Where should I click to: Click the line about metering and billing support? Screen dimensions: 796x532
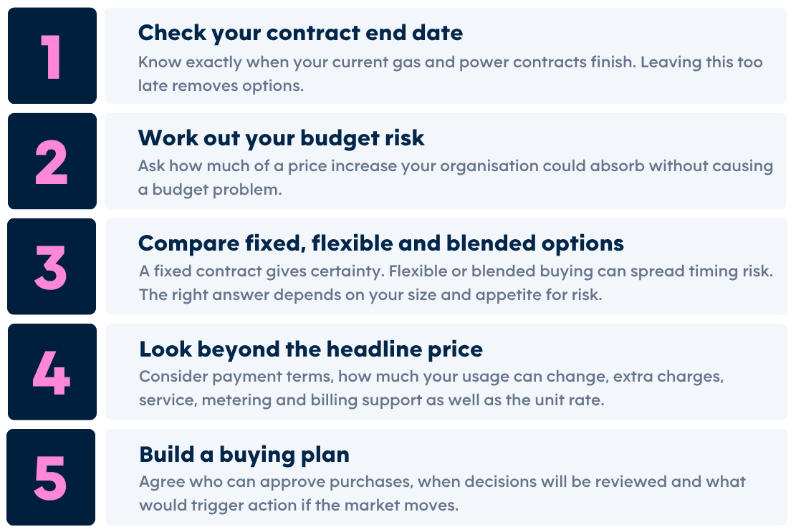372,400
